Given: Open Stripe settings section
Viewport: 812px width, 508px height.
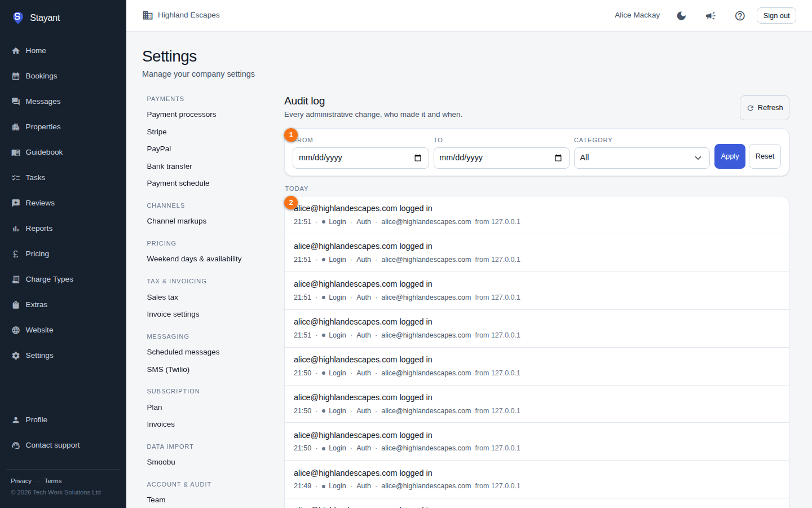Looking at the screenshot, I should tap(157, 132).
